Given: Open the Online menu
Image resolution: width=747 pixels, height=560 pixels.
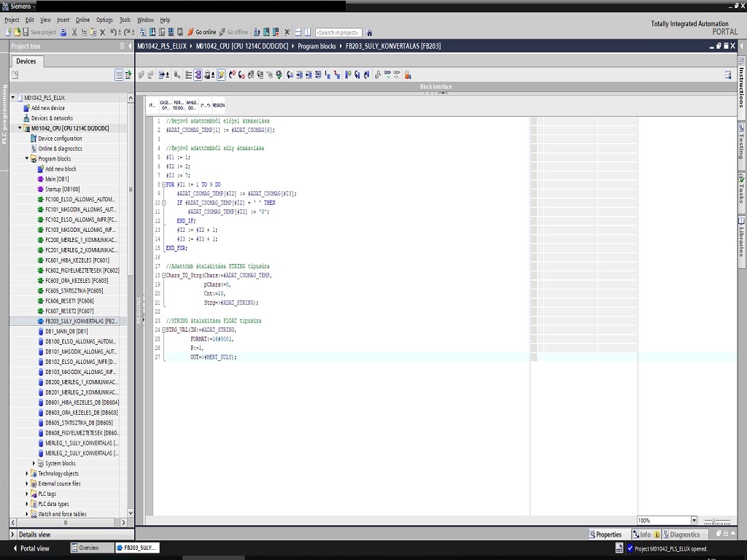Looking at the screenshot, I should (x=82, y=20).
